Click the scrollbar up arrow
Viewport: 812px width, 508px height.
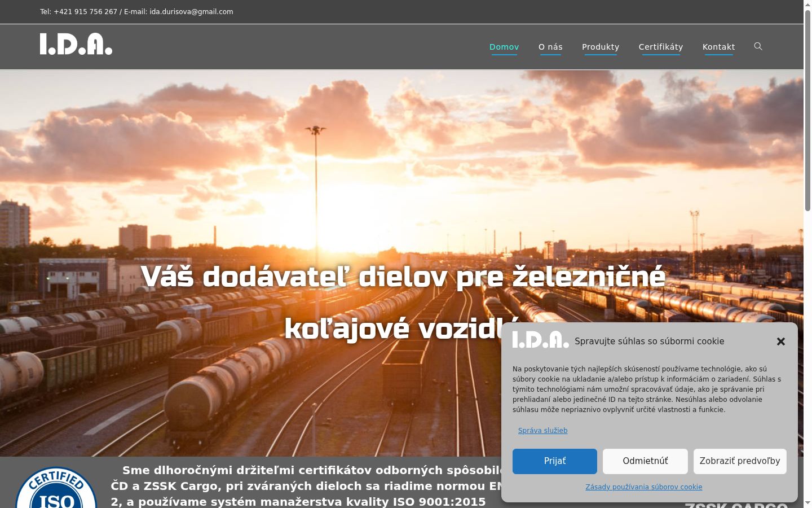[x=807, y=5]
